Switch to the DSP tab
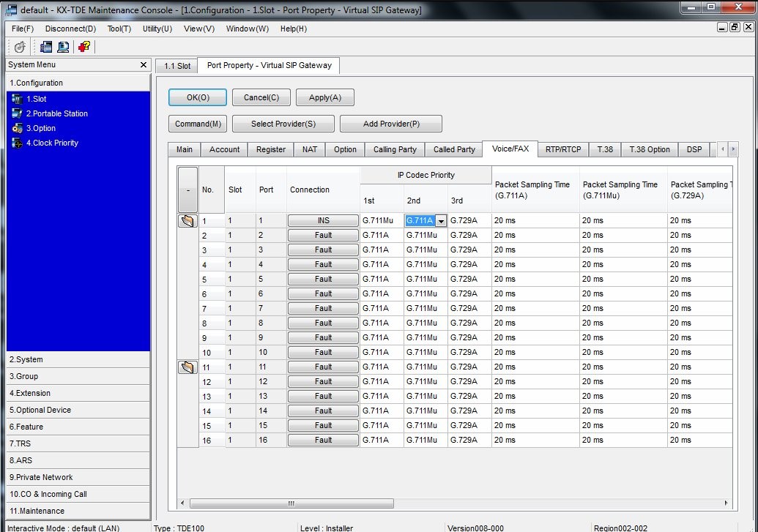758x532 pixels. coord(694,150)
